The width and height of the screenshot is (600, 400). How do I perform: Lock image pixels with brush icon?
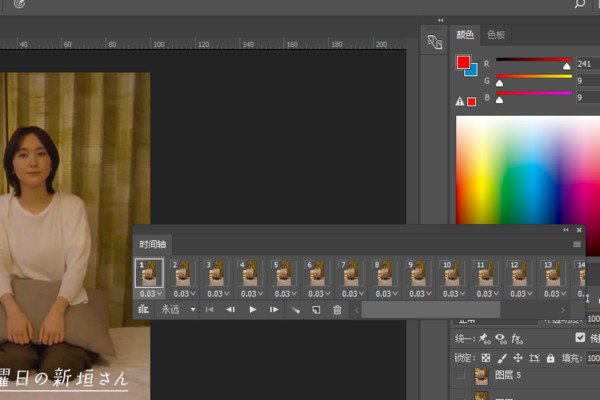(x=502, y=357)
